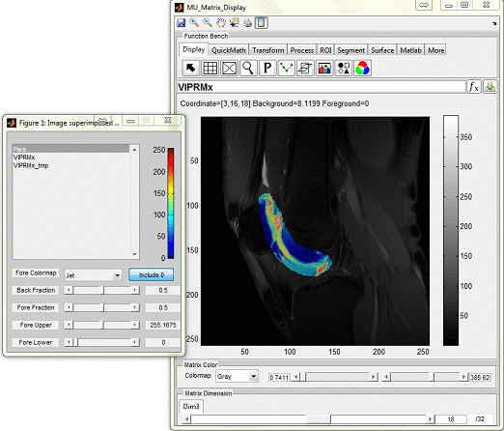This screenshot has width=504, height=431.
Task: Click the Back Fraction slider track
Action: point(102,290)
